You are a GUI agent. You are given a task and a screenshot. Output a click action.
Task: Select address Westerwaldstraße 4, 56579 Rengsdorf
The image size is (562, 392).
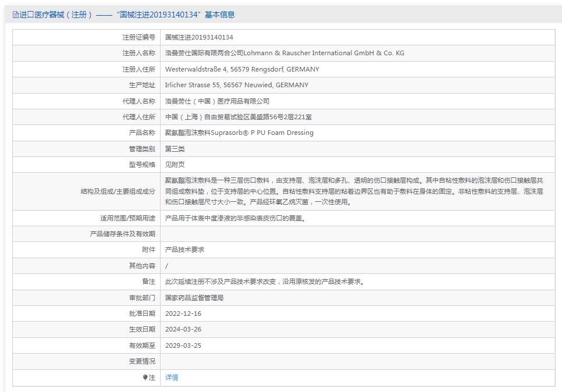pos(242,69)
